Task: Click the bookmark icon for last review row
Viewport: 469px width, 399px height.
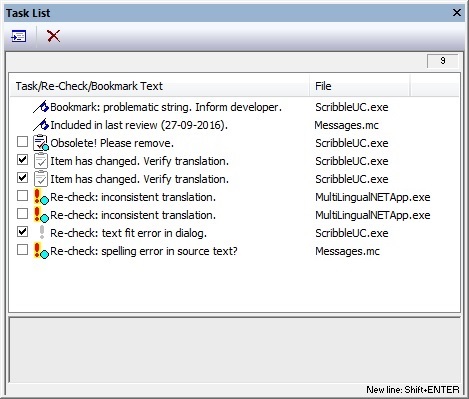Action: tap(41, 125)
